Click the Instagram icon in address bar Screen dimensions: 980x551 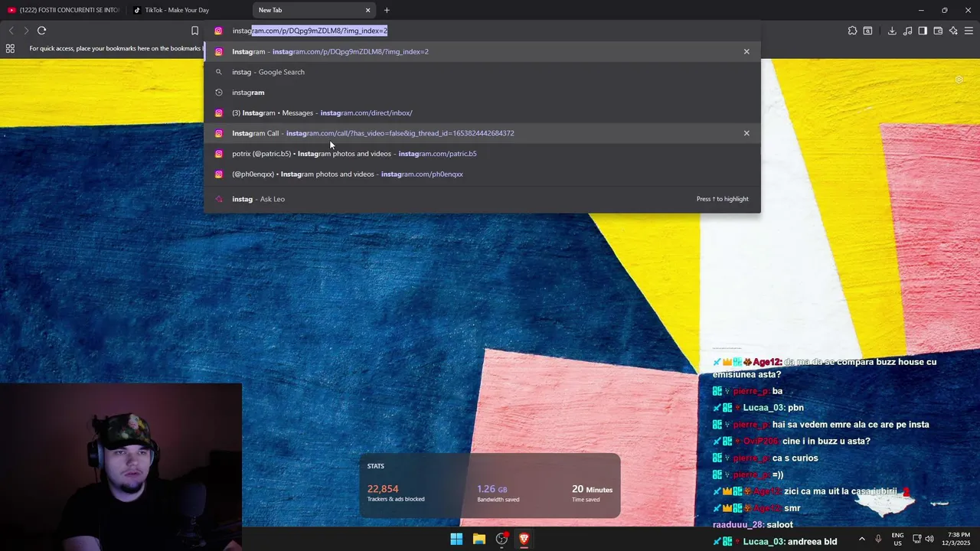[218, 31]
